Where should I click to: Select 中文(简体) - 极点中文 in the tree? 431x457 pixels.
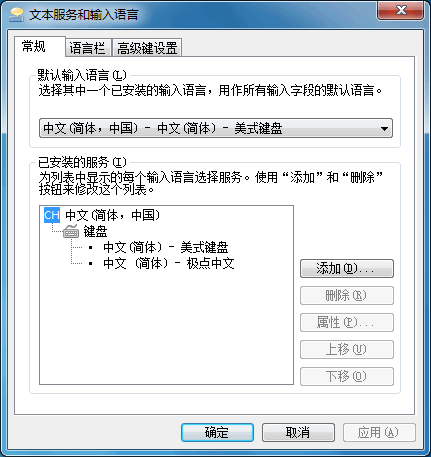tap(169, 264)
